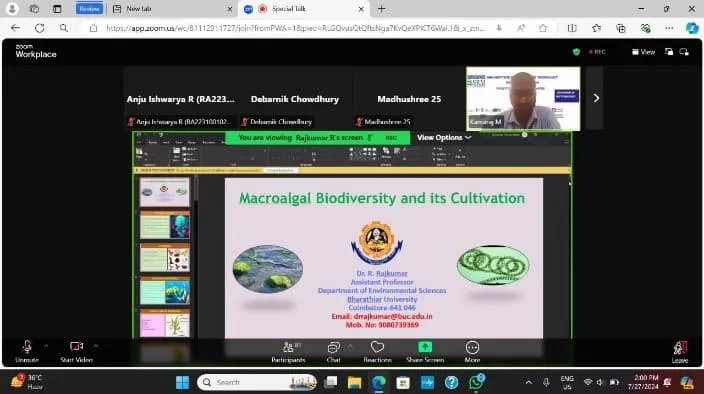Open the View Options dropdown
704x394 pixels.
pos(444,137)
